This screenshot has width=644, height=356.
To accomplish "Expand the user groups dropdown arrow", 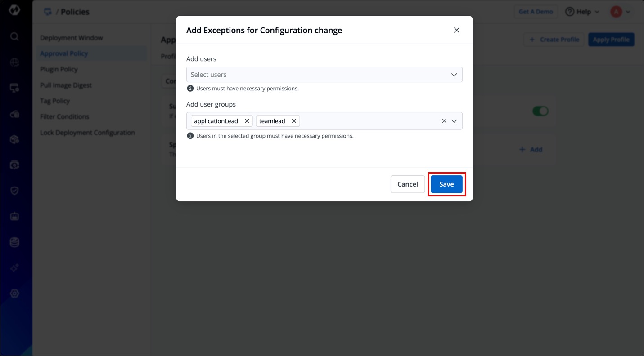I will [454, 121].
